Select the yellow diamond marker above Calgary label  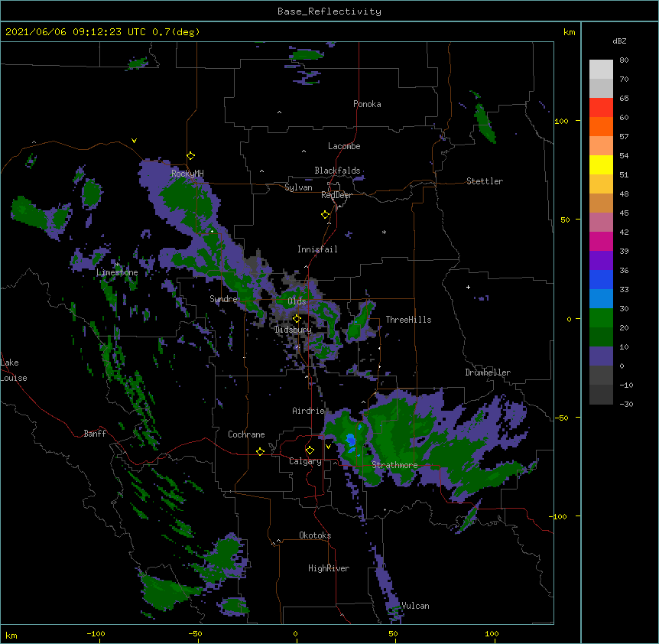click(x=310, y=450)
